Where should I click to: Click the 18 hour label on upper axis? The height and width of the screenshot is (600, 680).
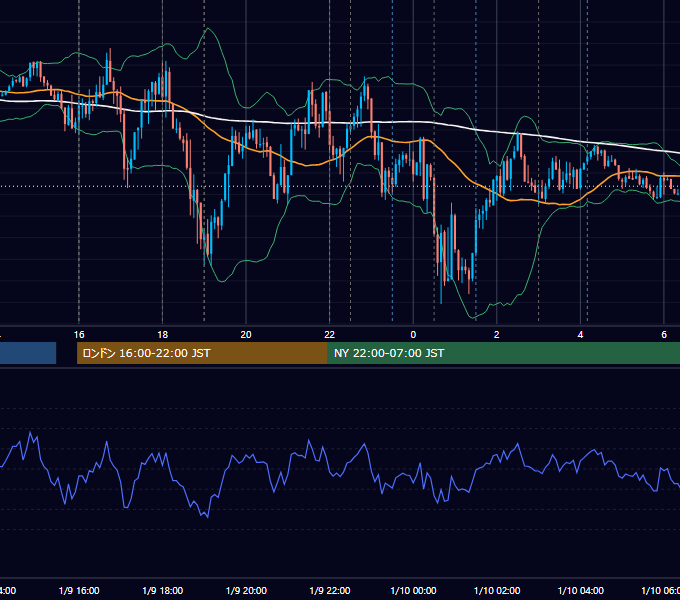click(163, 335)
